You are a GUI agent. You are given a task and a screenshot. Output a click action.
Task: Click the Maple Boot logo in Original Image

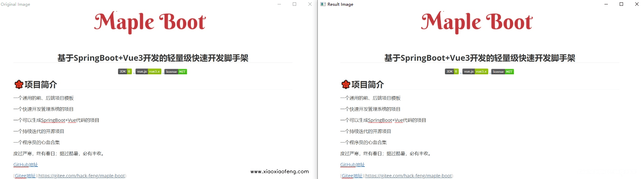click(x=150, y=22)
